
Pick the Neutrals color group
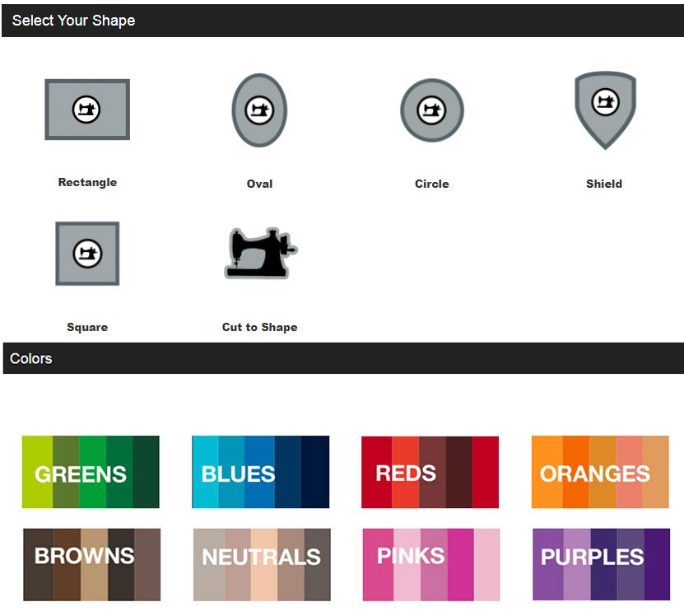pyautogui.click(x=262, y=565)
